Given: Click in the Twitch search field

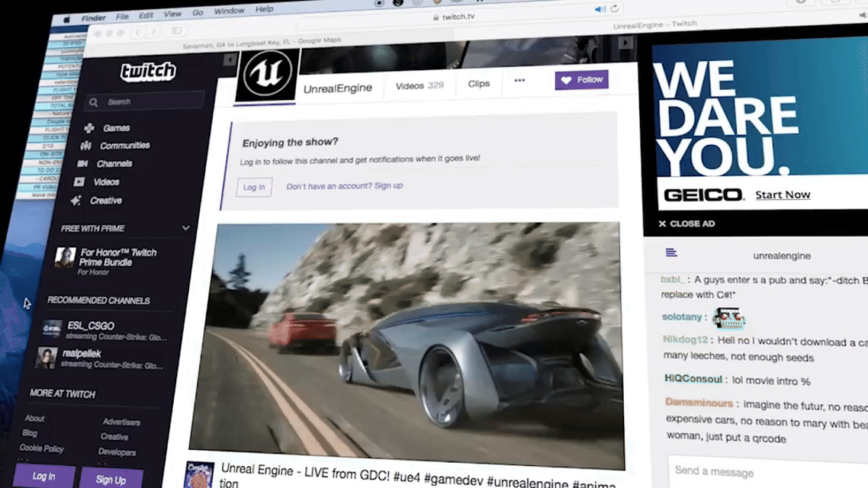Looking at the screenshot, I should coord(145,101).
